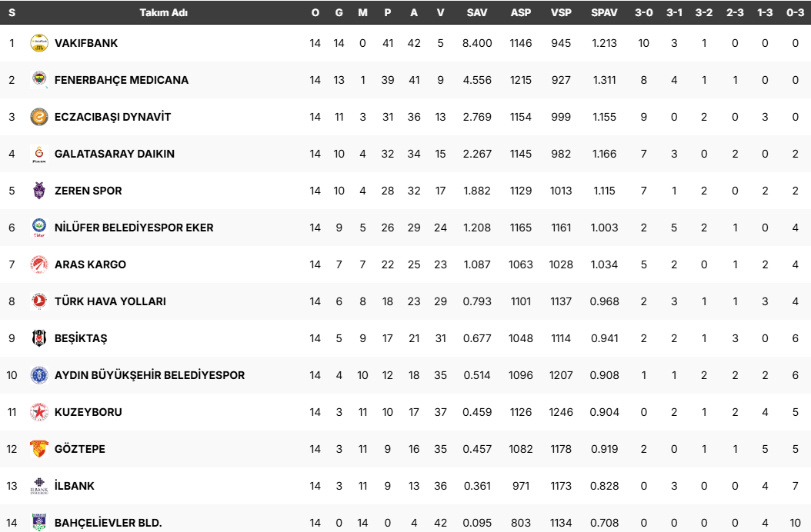Click the Türk Hava Yolları logo

[x=38, y=301]
